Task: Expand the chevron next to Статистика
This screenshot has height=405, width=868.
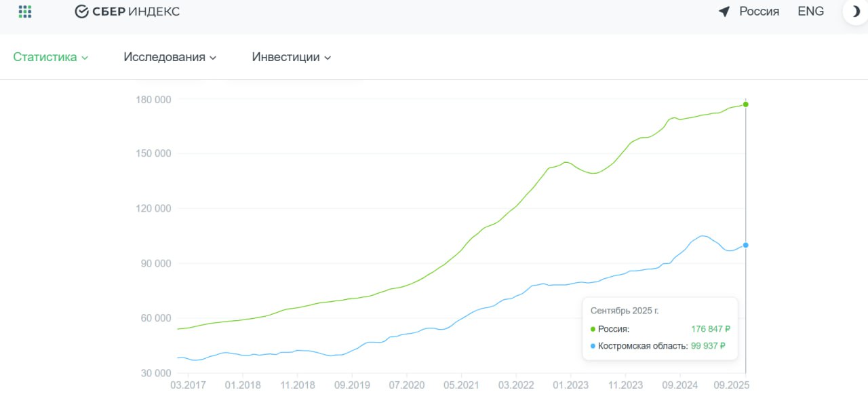Action: point(85,58)
